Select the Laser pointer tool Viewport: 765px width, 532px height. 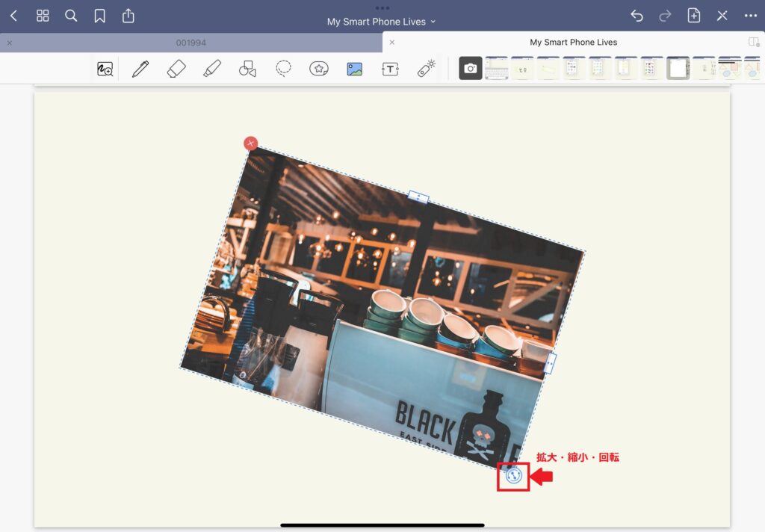point(427,68)
